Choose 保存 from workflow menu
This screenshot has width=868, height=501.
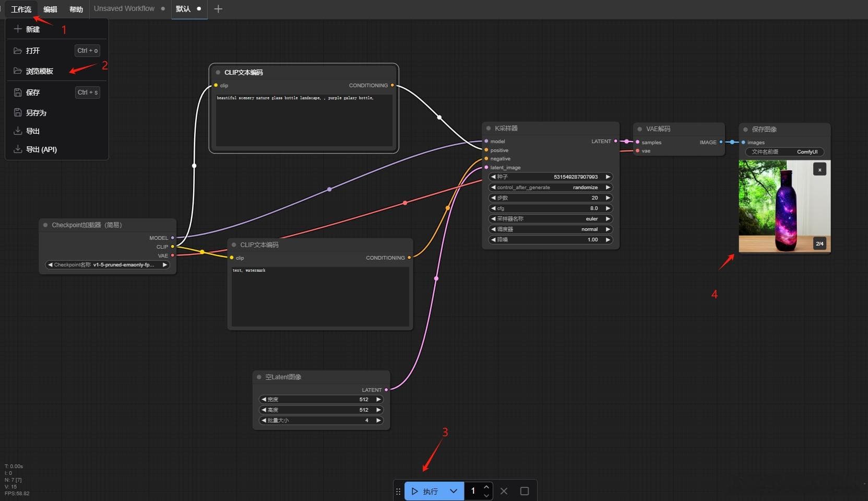(56, 92)
